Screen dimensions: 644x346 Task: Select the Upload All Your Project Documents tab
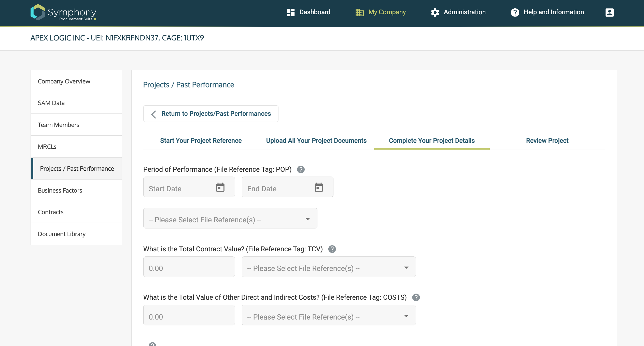click(316, 140)
